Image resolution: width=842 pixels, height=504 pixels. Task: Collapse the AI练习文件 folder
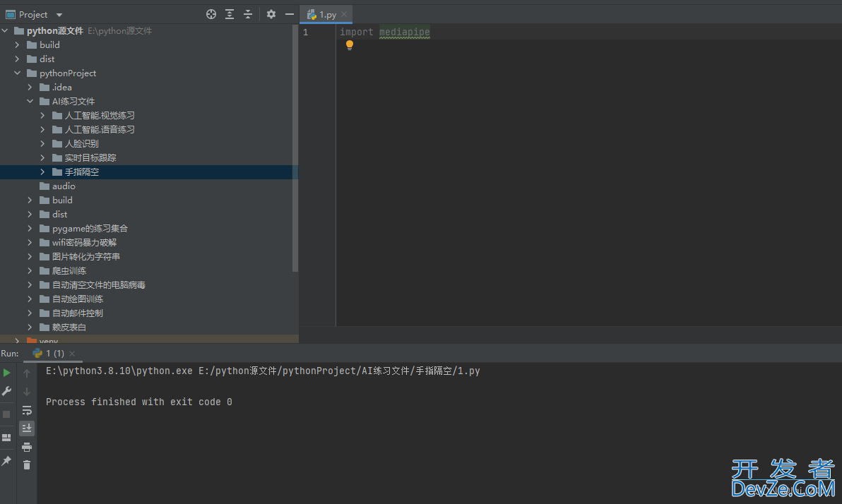click(x=30, y=102)
